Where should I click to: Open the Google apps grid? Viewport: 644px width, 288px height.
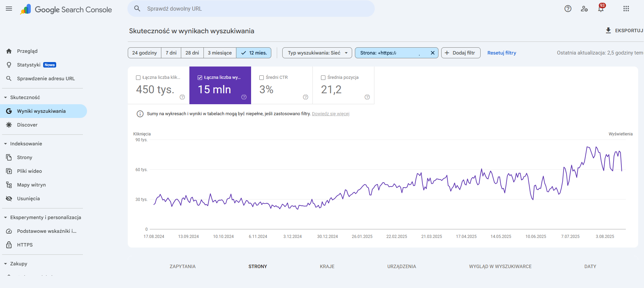(x=626, y=9)
